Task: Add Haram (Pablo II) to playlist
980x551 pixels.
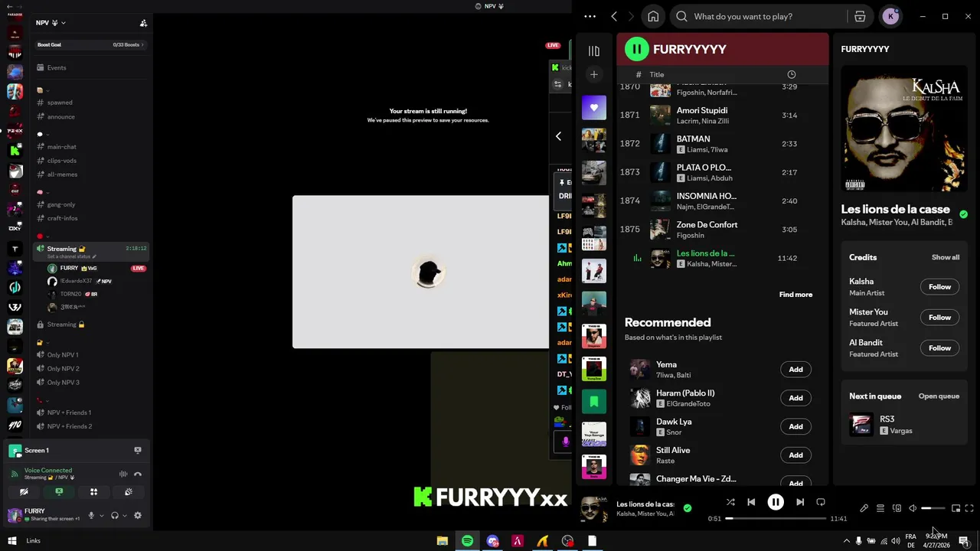Action: [795, 398]
